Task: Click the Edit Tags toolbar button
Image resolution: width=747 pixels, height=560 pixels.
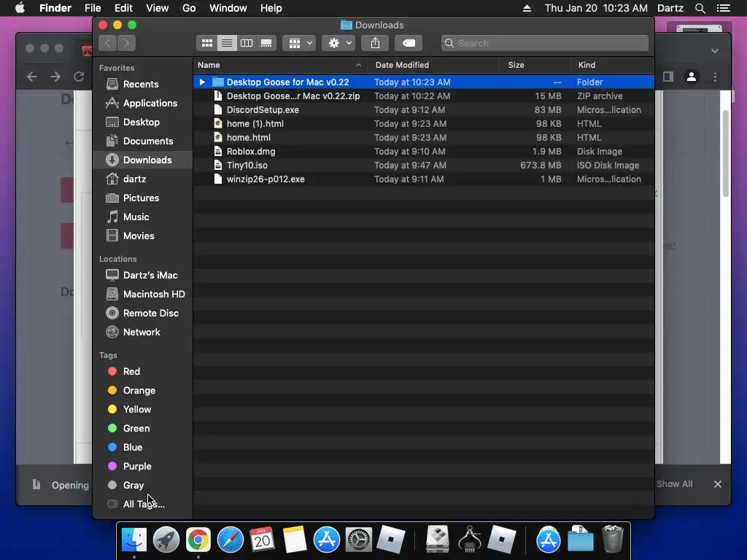Action: 409,43
